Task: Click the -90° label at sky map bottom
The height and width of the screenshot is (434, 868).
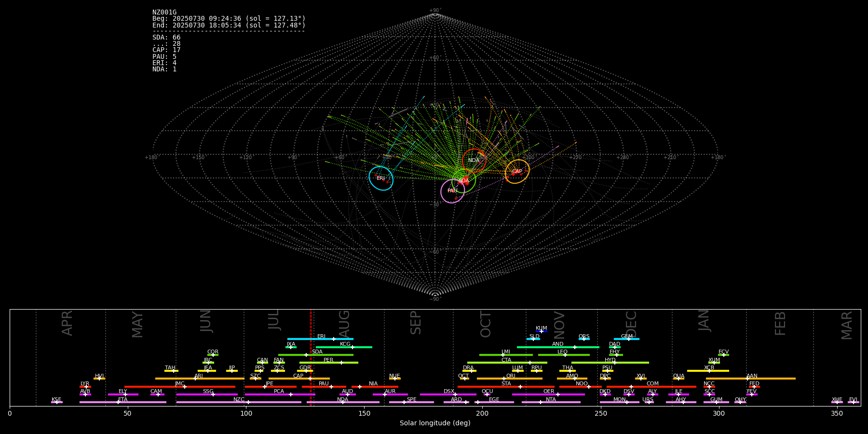Action: pyautogui.click(x=434, y=299)
